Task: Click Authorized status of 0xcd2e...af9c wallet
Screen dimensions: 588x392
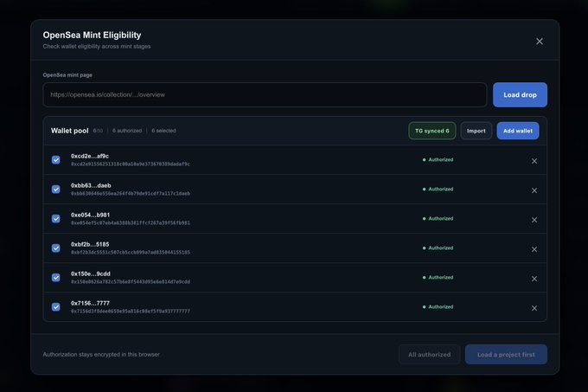Action: (x=438, y=160)
